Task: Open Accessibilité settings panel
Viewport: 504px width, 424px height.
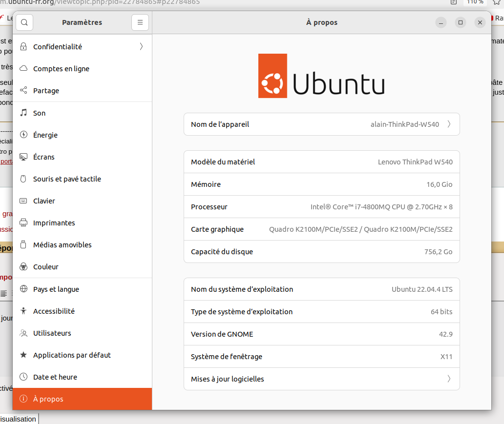Action: pyautogui.click(x=82, y=311)
